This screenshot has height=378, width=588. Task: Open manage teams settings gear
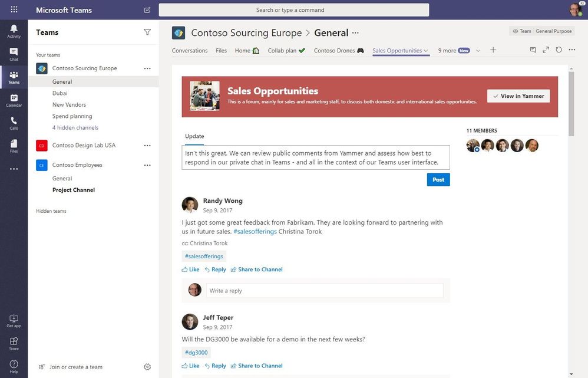click(x=147, y=367)
